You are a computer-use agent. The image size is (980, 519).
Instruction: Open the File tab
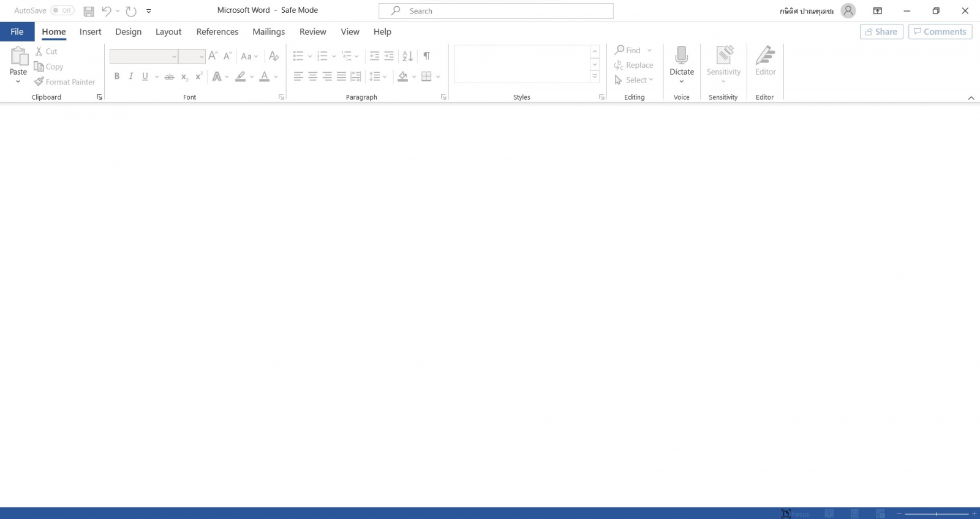pos(17,32)
